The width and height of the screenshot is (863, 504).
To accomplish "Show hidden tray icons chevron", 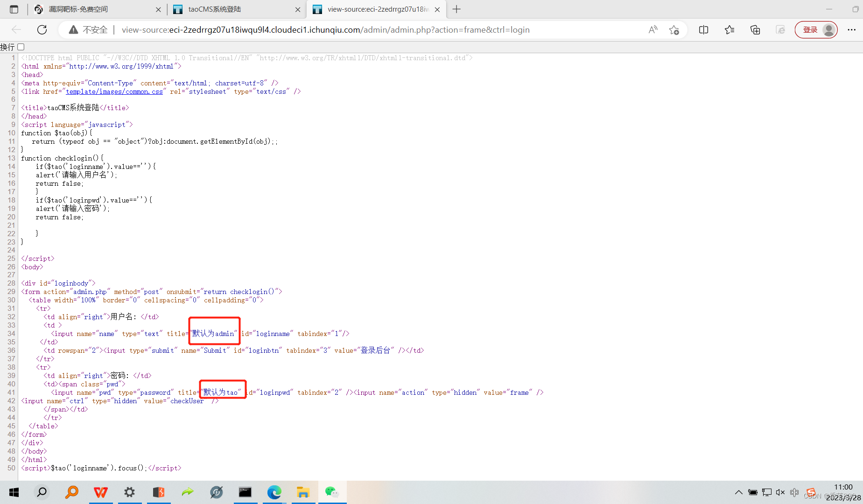I will (x=738, y=492).
